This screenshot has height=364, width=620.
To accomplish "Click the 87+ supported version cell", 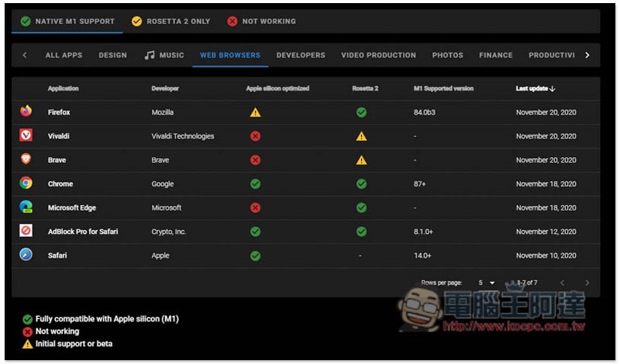I will click(x=419, y=184).
